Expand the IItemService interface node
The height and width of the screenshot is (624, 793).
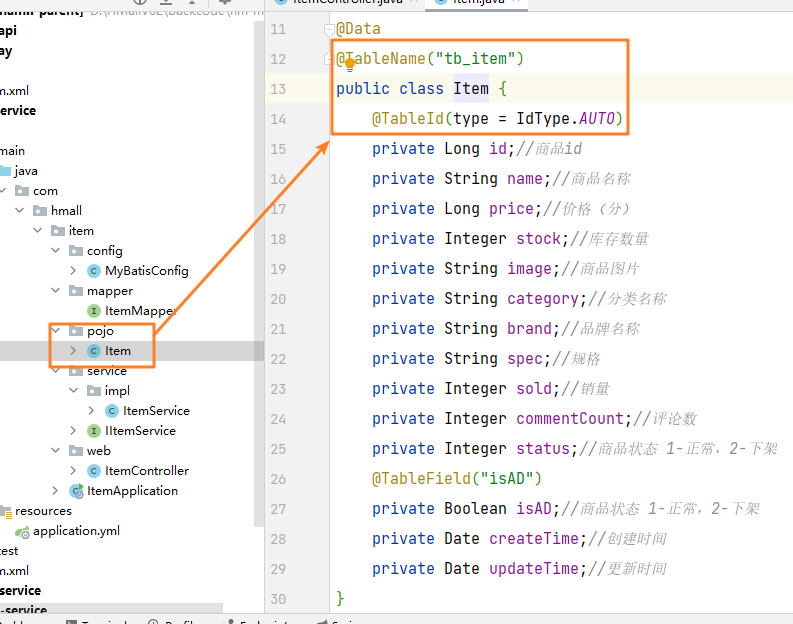point(73,430)
